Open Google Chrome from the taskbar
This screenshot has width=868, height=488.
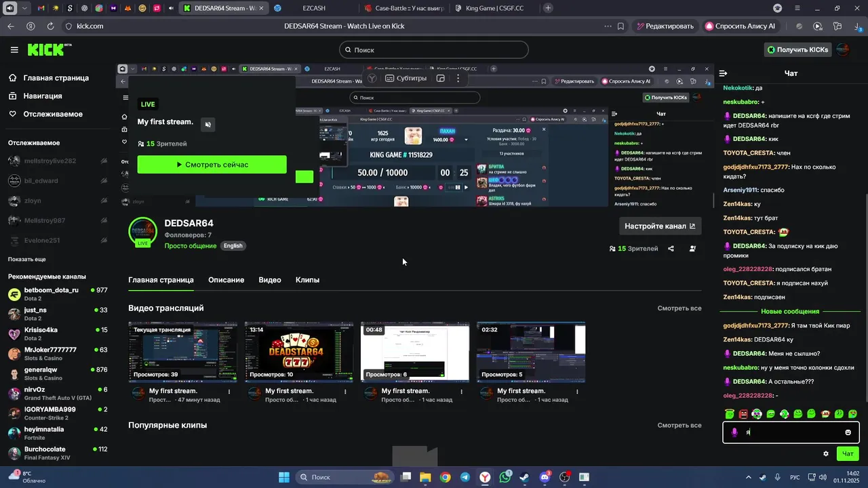[445, 477]
